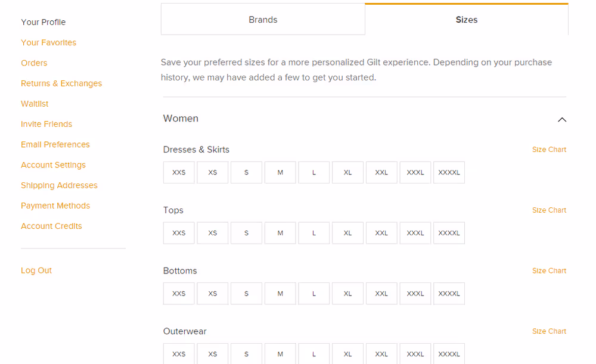Toggle size XXS under Dresses & Skirts

[179, 173]
